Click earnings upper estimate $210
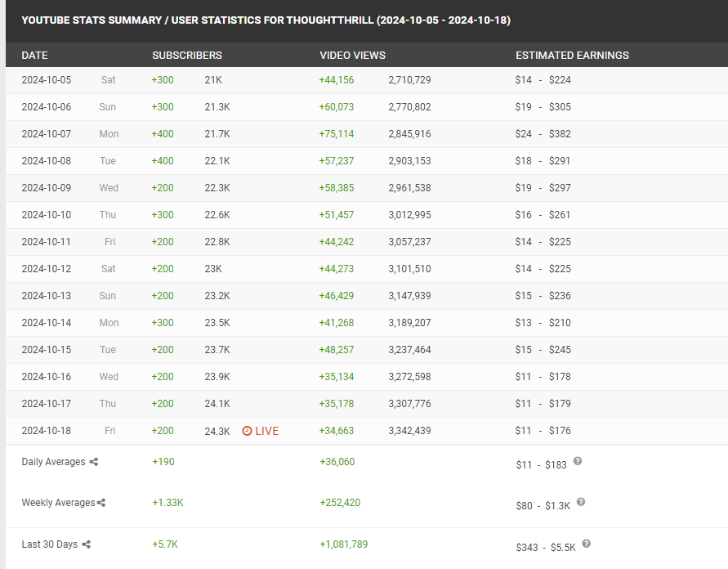Viewport: 728px width, 569px height. pyautogui.click(x=560, y=322)
